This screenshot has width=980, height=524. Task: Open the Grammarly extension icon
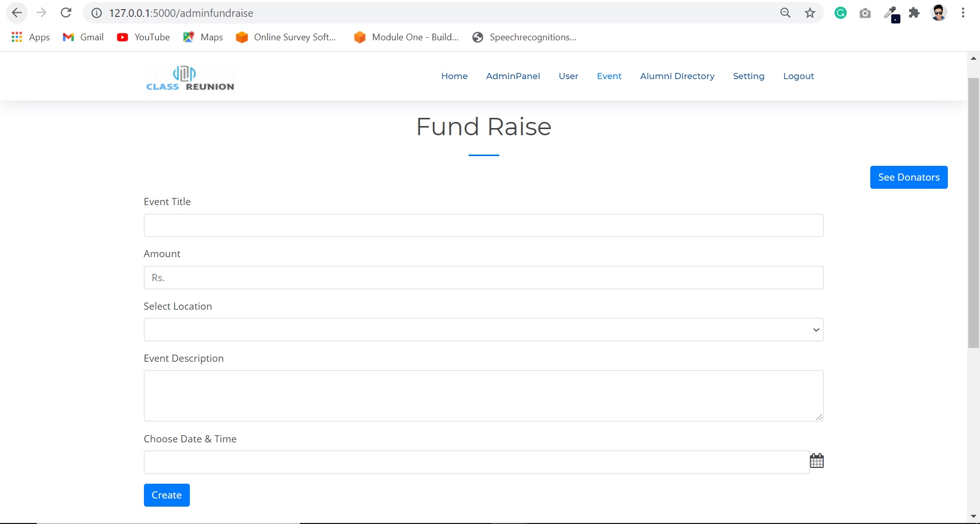pyautogui.click(x=841, y=13)
